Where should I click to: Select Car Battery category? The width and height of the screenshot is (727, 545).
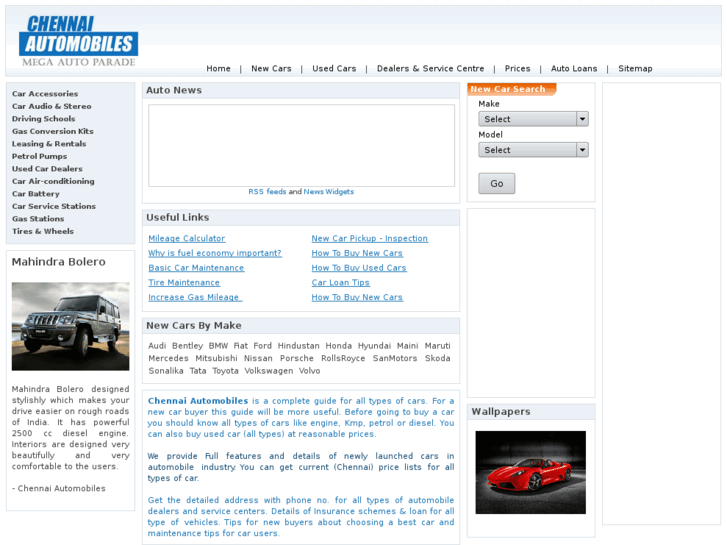pos(36,194)
